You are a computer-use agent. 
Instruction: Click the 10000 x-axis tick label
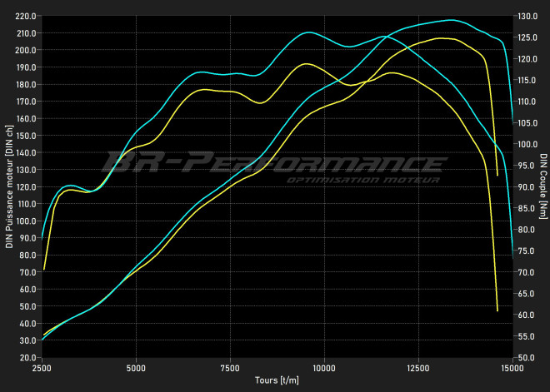tap(324, 367)
